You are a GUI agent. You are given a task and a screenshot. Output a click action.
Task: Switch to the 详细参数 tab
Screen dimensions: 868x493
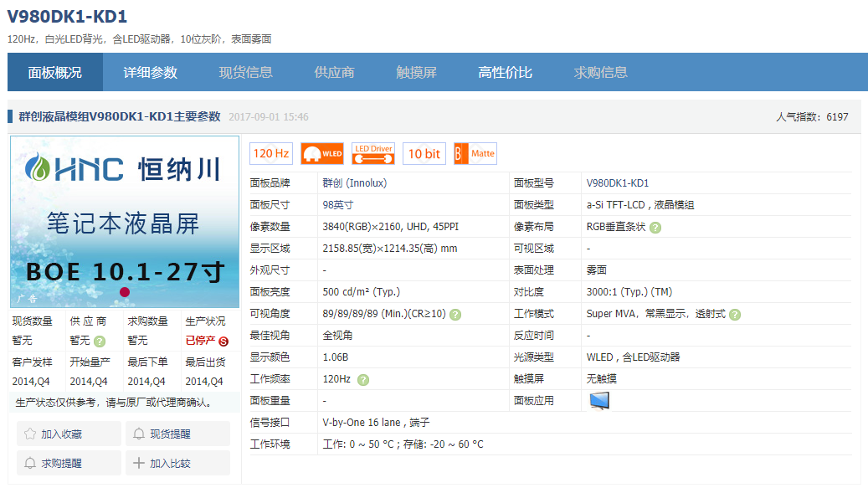click(x=150, y=72)
